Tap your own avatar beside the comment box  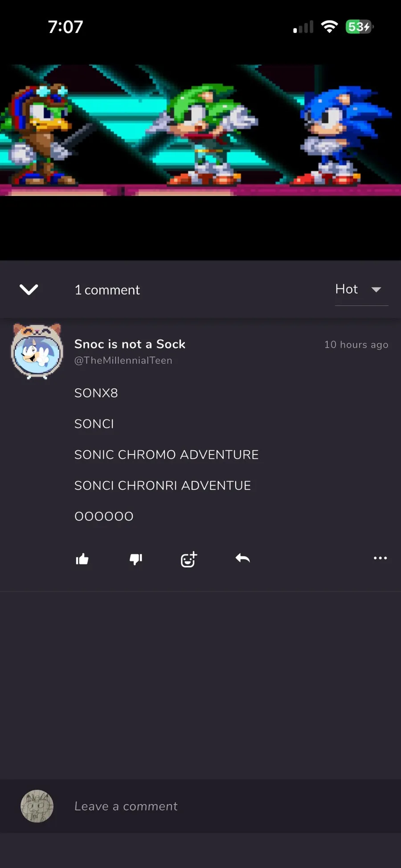point(37,806)
